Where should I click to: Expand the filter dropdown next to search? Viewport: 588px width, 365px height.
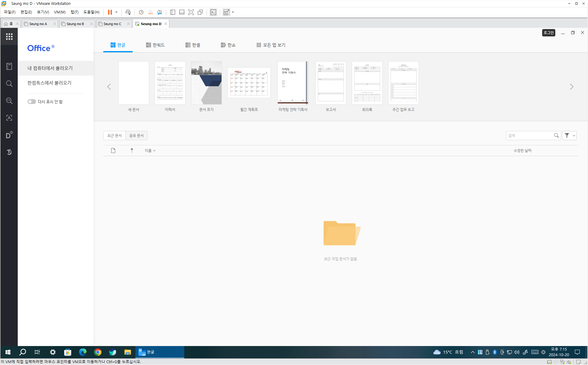tap(574, 136)
